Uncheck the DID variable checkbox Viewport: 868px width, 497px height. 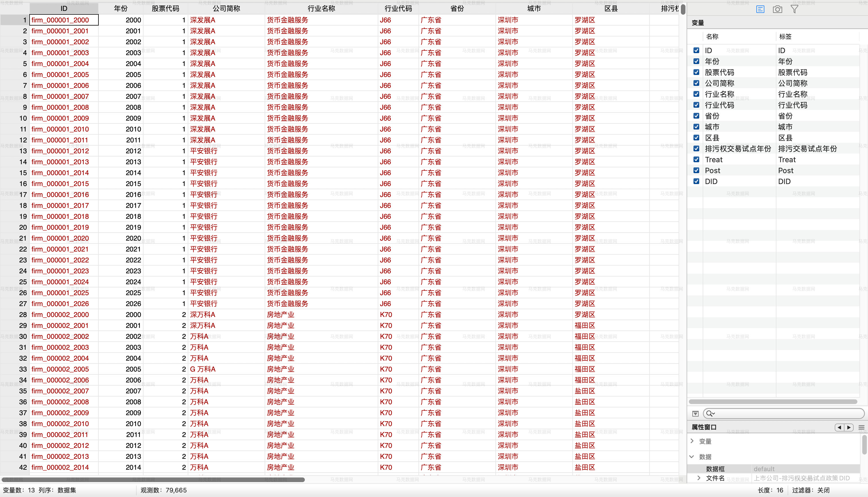pos(696,181)
